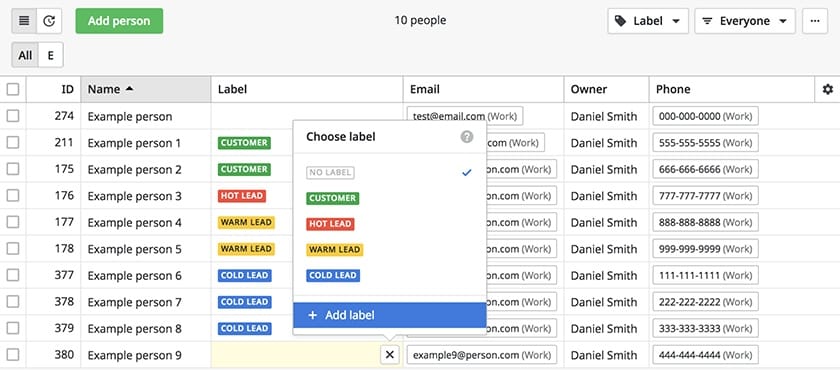Image resolution: width=840 pixels, height=370 pixels.
Task: Click test@email.com email
Action: click(x=465, y=116)
